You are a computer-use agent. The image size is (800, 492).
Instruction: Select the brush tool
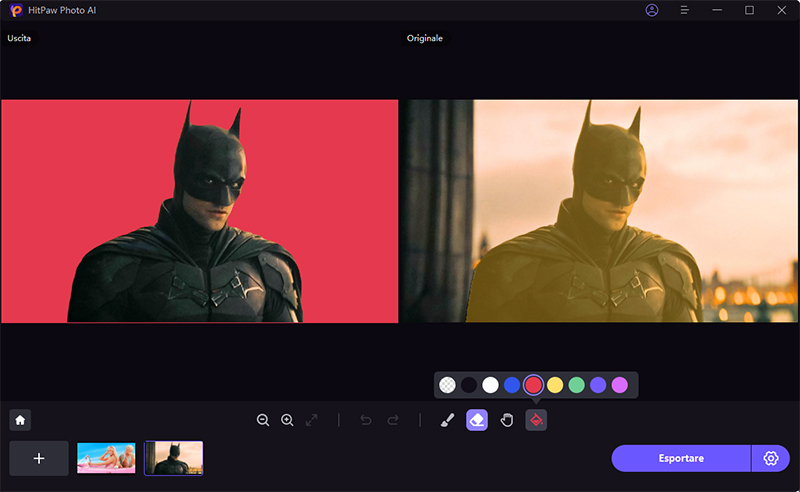click(x=447, y=420)
